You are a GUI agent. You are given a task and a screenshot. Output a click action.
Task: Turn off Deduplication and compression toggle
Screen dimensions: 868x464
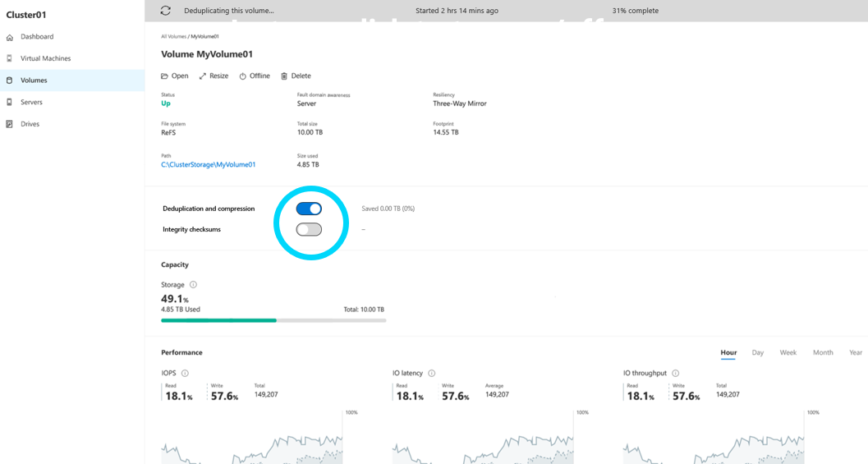tap(309, 209)
